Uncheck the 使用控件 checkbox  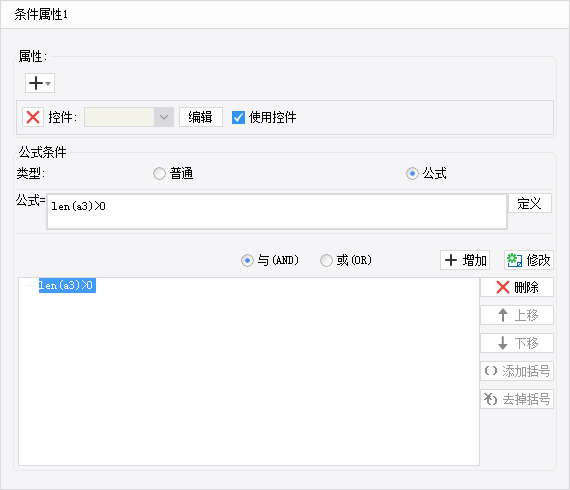click(238, 117)
